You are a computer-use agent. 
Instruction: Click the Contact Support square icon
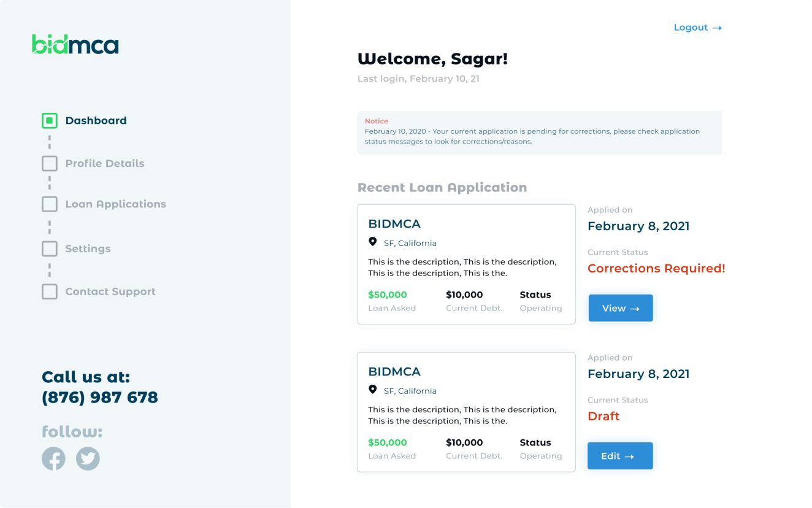pyautogui.click(x=50, y=291)
